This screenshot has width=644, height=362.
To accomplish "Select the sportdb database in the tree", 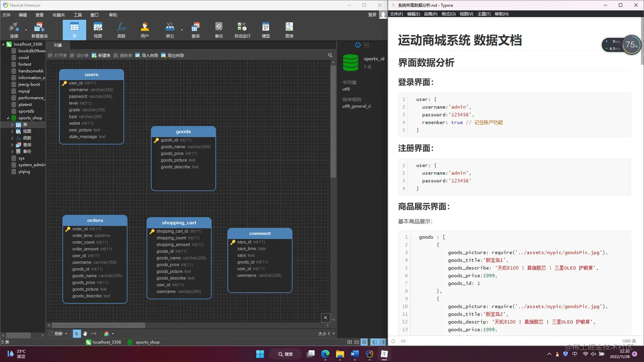I will click(x=26, y=111).
